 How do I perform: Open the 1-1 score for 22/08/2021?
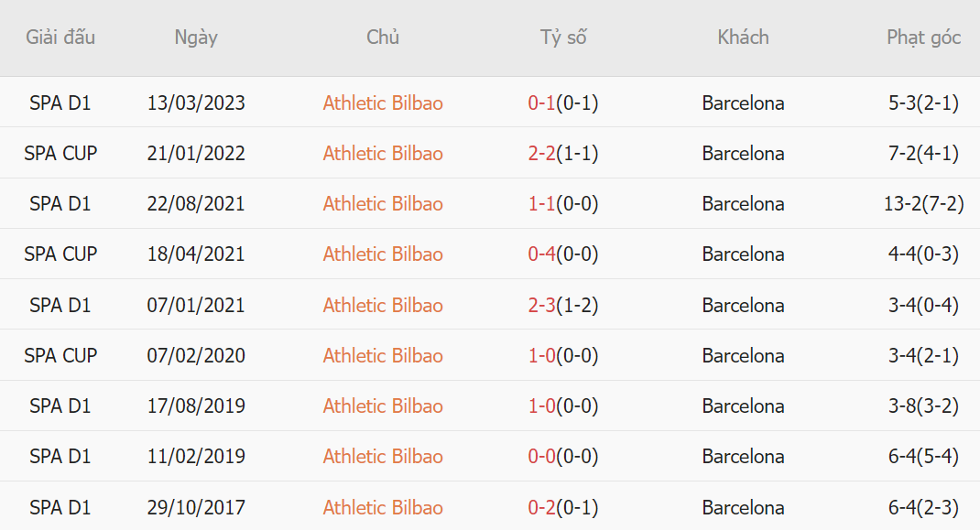coord(542,204)
